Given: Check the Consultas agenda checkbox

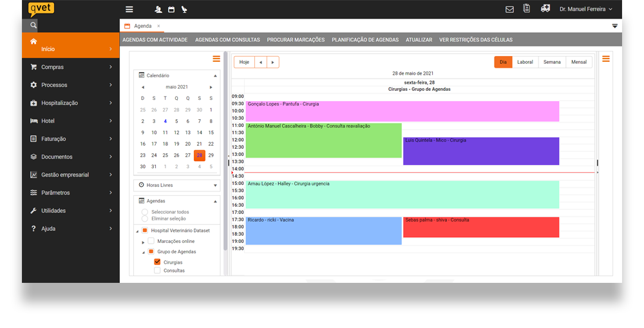Looking at the screenshot, I should click(x=157, y=271).
